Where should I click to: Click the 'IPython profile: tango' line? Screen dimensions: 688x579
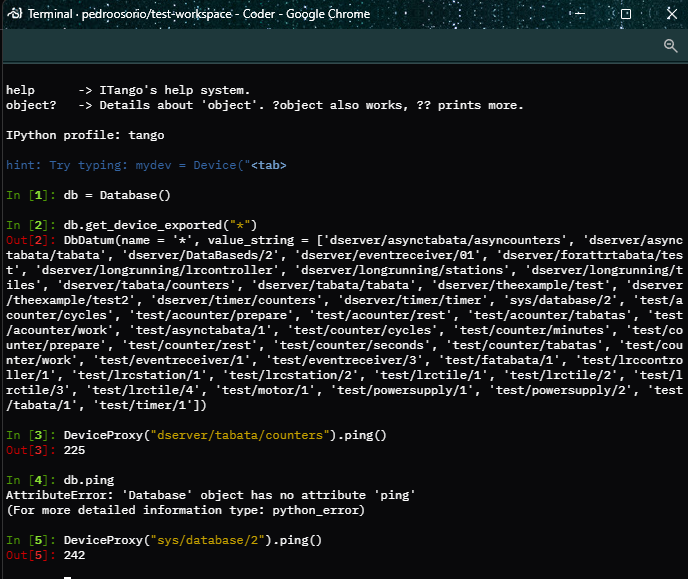tap(85, 135)
